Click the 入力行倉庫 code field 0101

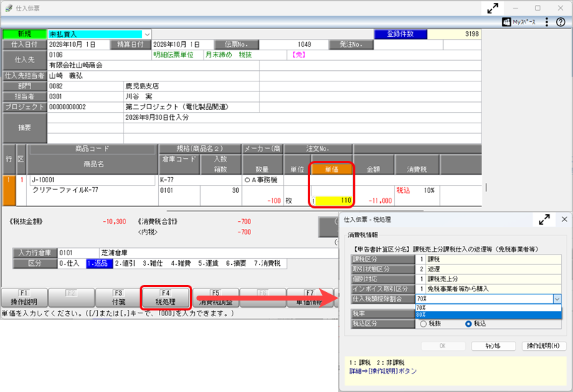[x=78, y=253]
